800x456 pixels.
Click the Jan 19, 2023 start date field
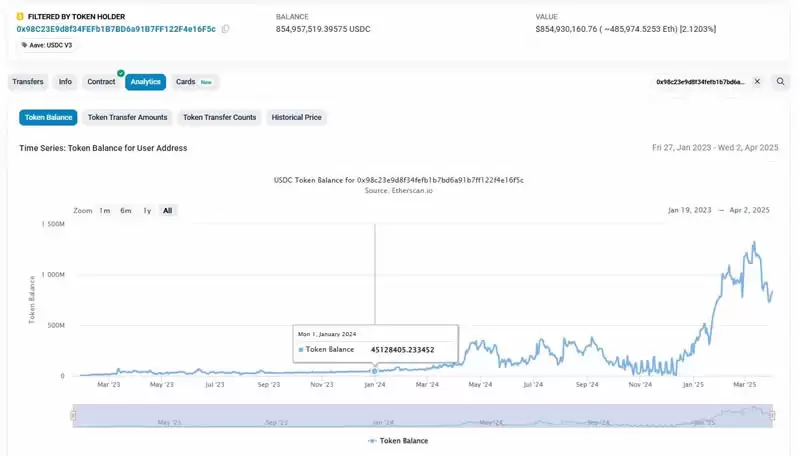(x=689, y=210)
